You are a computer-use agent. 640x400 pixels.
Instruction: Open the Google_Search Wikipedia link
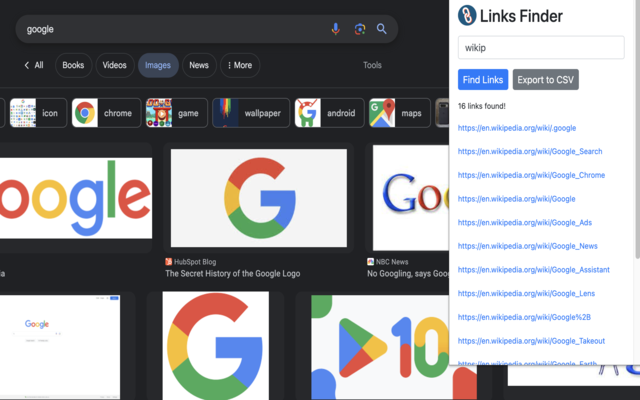point(530,151)
